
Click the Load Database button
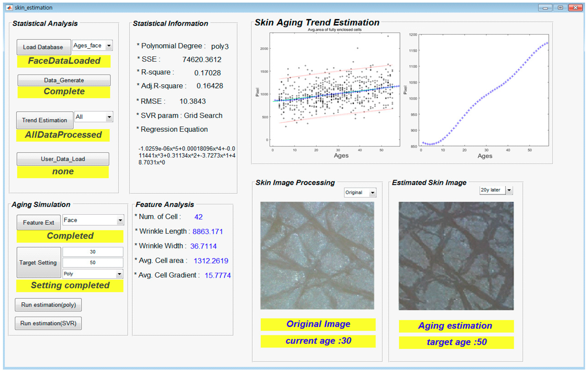[x=44, y=47]
